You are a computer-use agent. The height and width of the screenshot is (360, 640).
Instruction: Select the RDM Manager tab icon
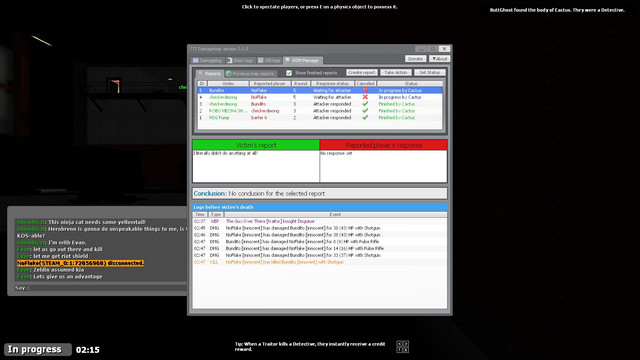click(x=288, y=60)
